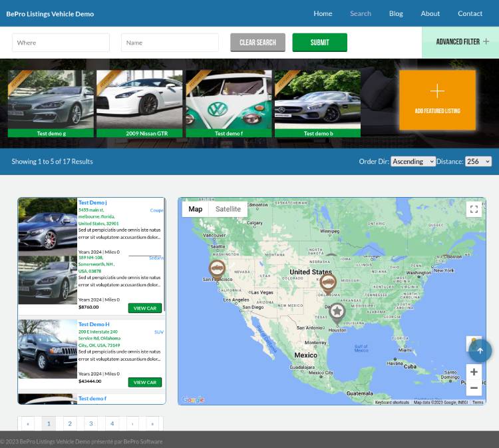
Task: Go to results page 4
Action: [112, 424]
